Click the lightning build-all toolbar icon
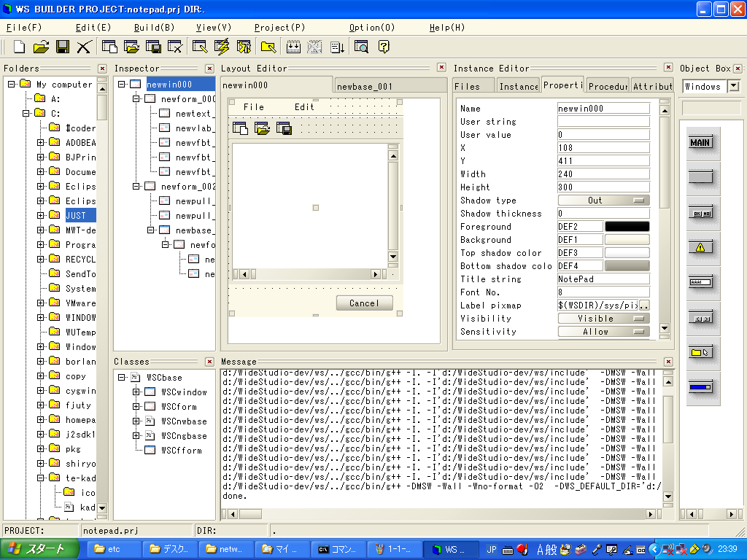Image resolution: width=747 pixels, height=560 pixels. pos(222,47)
